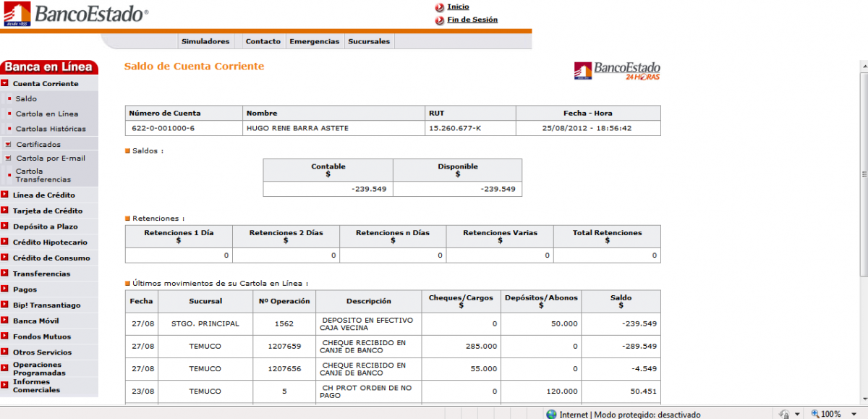This screenshot has width=868, height=419.
Task: Select date-time 25/08/2012 - 18:56:42
Action: pos(587,128)
